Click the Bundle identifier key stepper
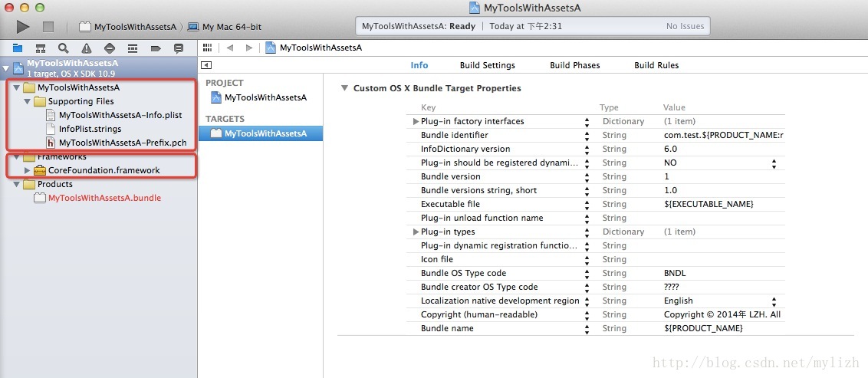 (587, 135)
